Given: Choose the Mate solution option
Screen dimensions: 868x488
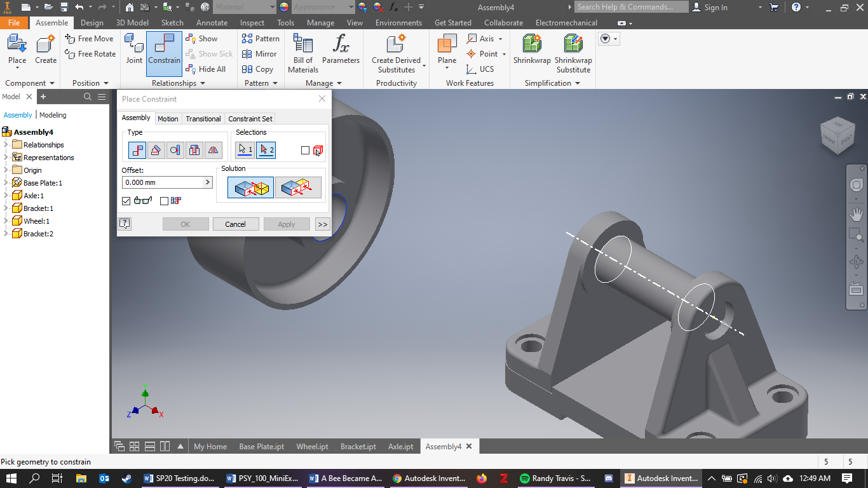Looking at the screenshot, I should 250,187.
